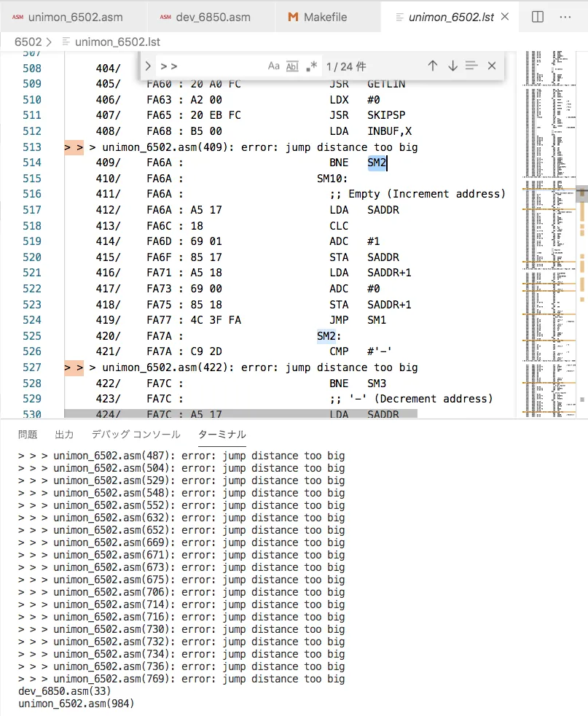Split the editor to the right
588x716 pixels.
(x=538, y=17)
